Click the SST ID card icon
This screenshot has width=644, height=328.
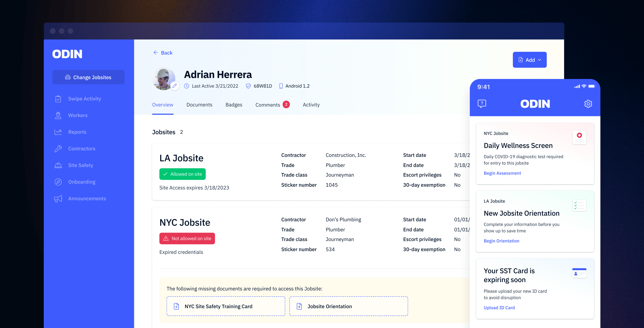click(x=579, y=273)
